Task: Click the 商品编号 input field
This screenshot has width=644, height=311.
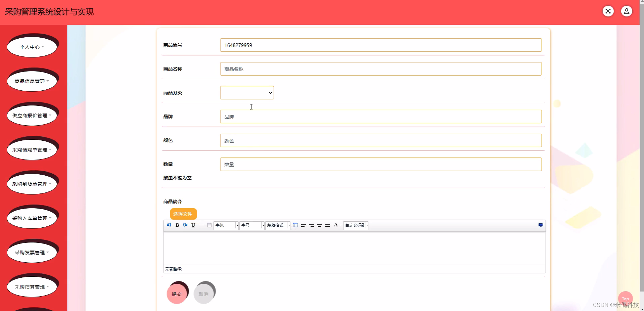Action: pos(381,45)
